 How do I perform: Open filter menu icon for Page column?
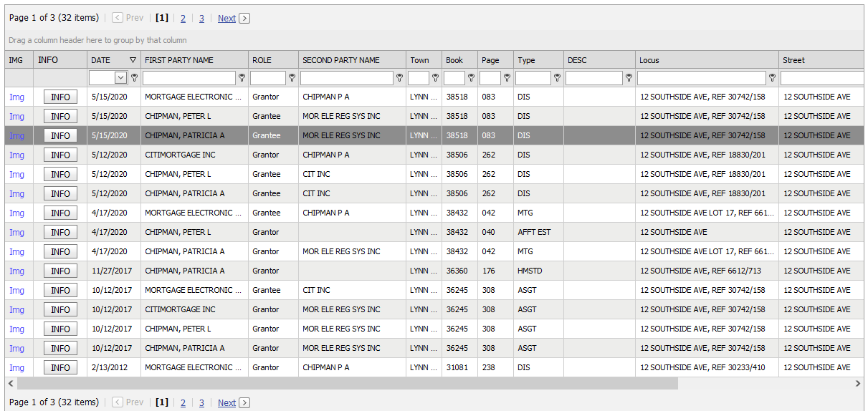(x=507, y=78)
